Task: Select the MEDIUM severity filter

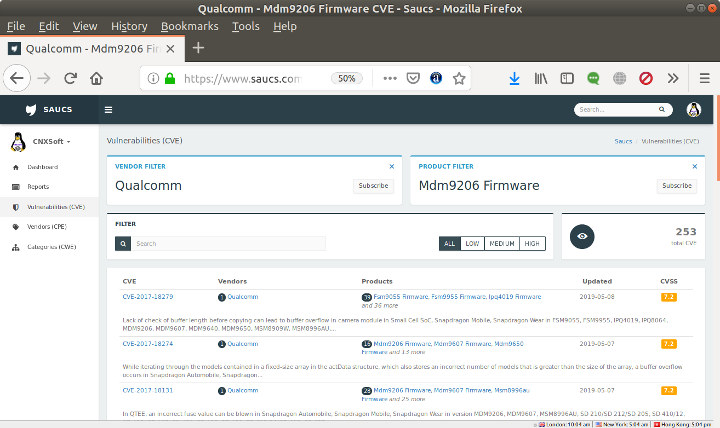Action: click(x=502, y=243)
